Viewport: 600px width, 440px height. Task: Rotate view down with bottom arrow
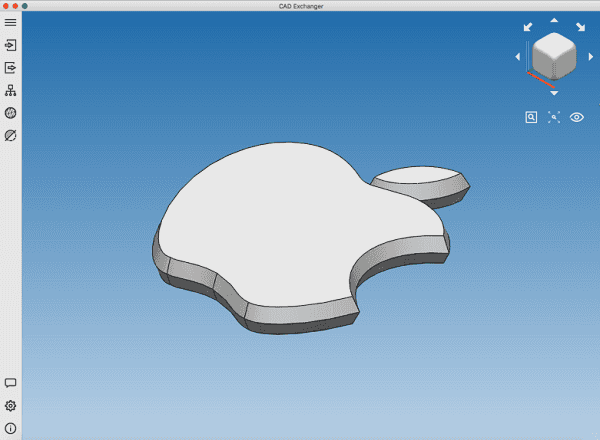coord(554,93)
